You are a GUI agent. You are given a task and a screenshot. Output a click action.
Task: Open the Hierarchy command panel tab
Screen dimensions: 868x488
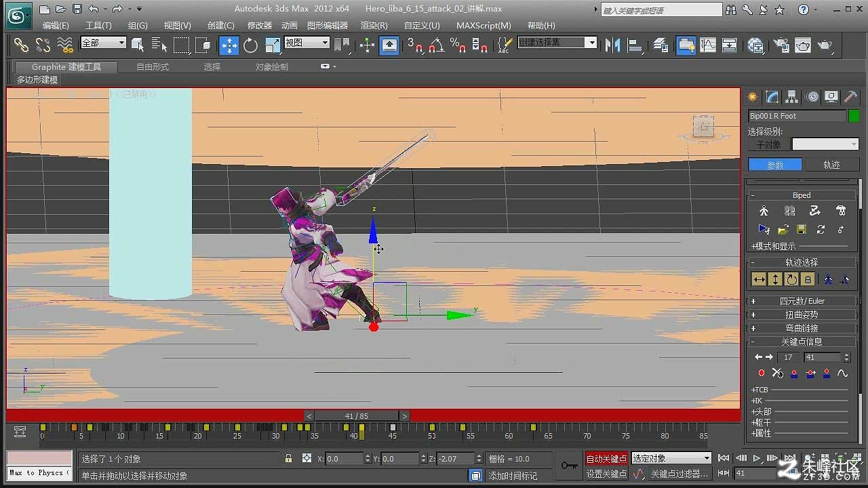(x=792, y=97)
